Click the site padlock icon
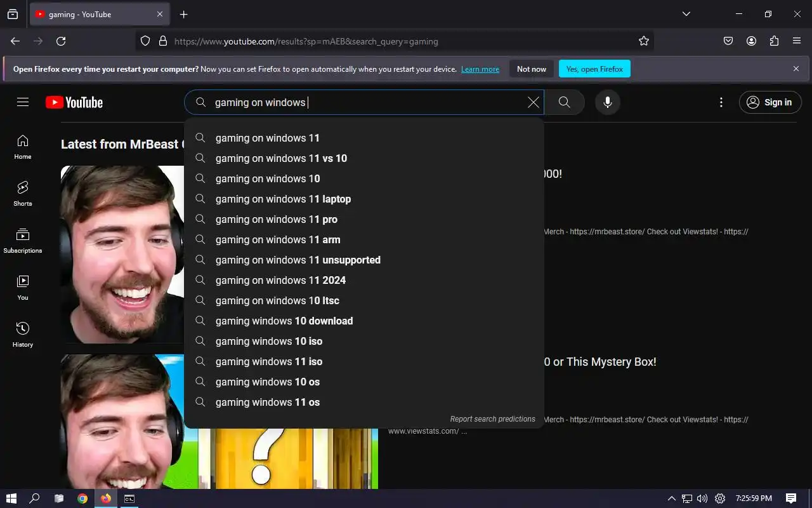Viewport: 812px width, 508px height. point(163,41)
